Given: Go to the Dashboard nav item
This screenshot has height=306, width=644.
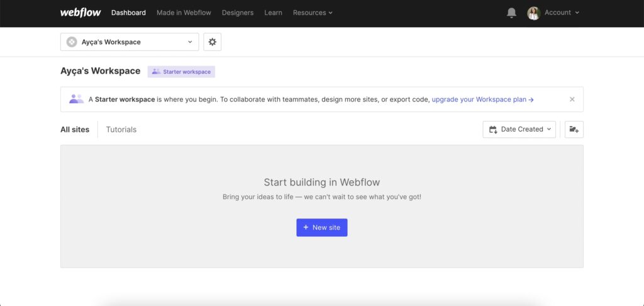Looking at the screenshot, I should pyautogui.click(x=128, y=13).
